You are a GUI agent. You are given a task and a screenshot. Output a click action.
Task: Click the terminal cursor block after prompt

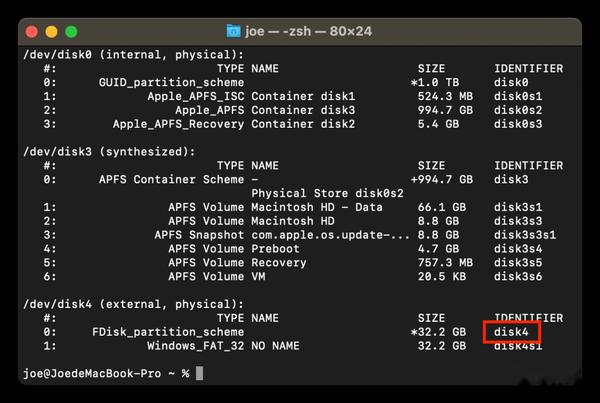pyautogui.click(x=199, y=374)
